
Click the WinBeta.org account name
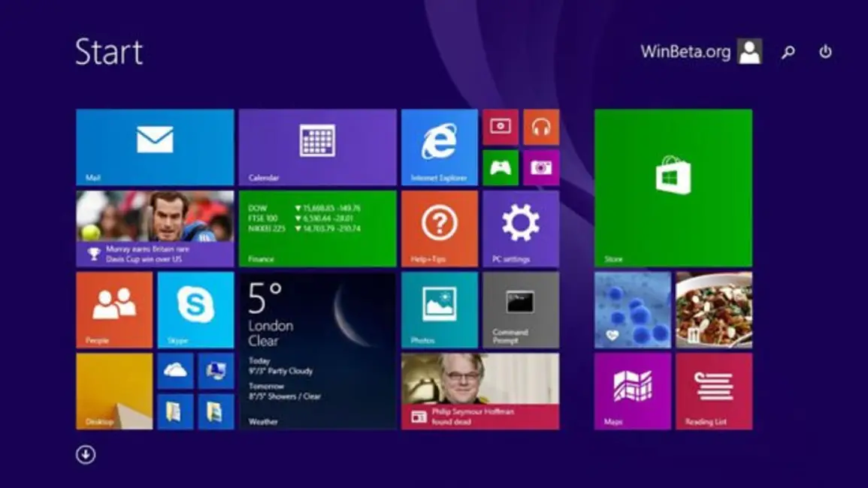[x=685, y=52]
